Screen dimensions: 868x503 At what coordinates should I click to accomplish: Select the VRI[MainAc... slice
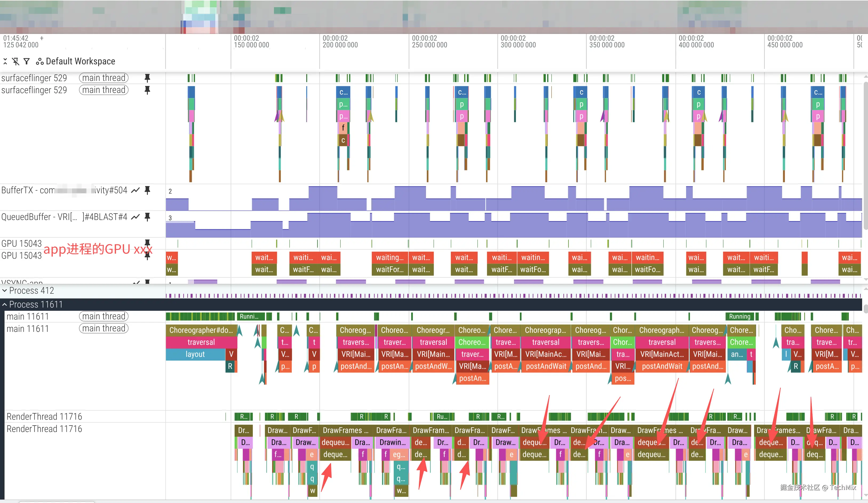546,354
